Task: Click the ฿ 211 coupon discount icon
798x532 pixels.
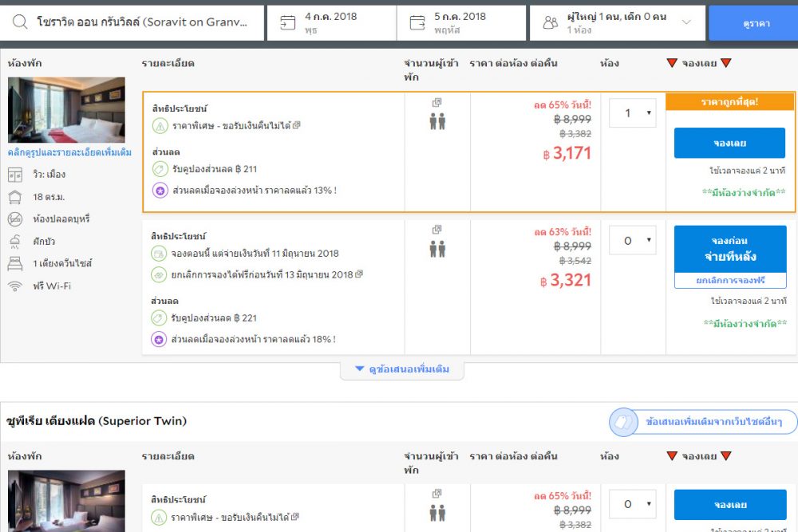Action: [160, 169]
